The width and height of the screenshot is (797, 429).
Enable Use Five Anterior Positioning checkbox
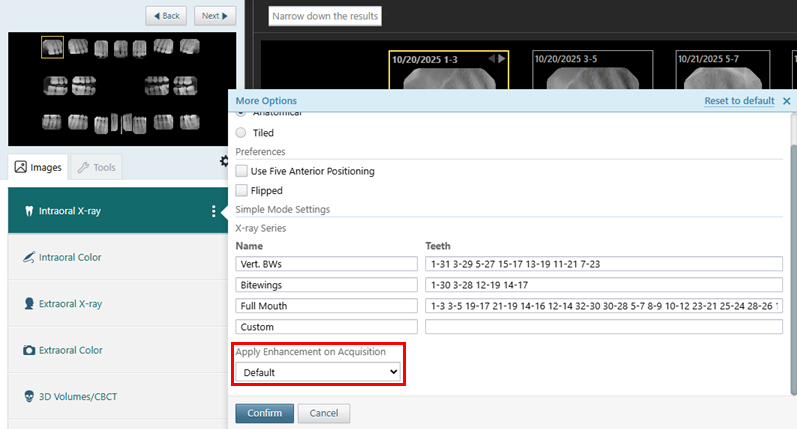click(x=241, y=171)
